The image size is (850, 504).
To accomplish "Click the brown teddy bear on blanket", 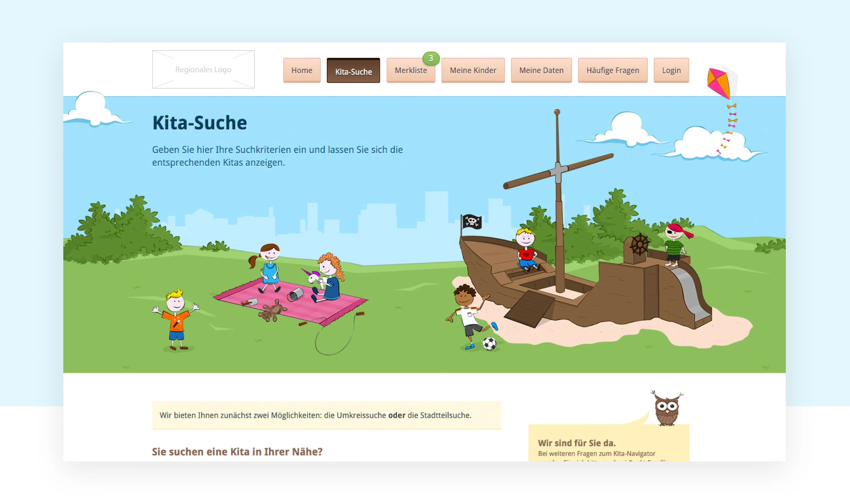I will point(272,311).
